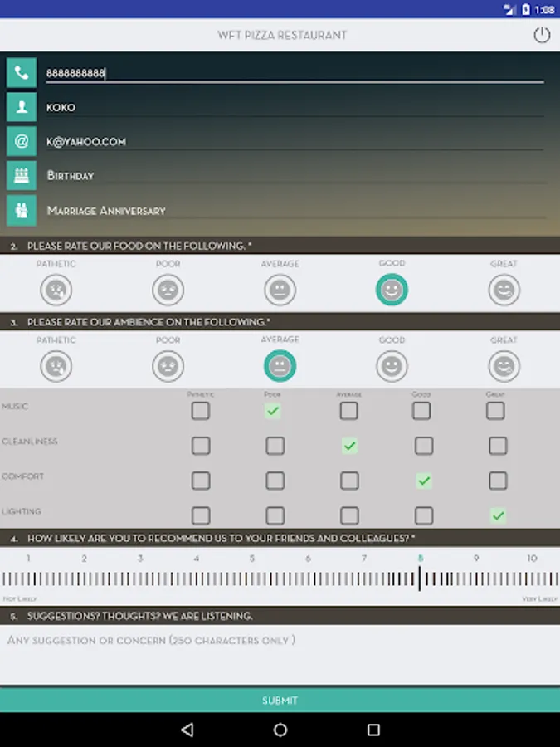Check Lighting Average checkbox

pos(349,515)
